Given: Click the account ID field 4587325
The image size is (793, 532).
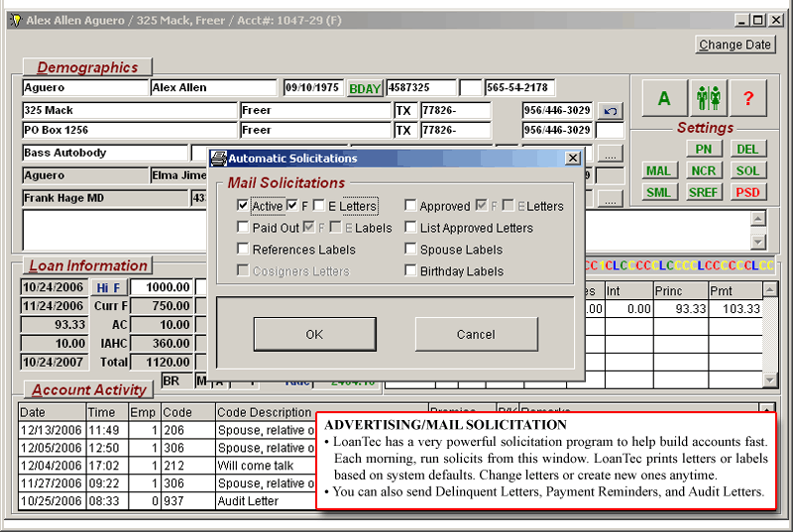Looking at the screenshot, I should click(421, 87).
